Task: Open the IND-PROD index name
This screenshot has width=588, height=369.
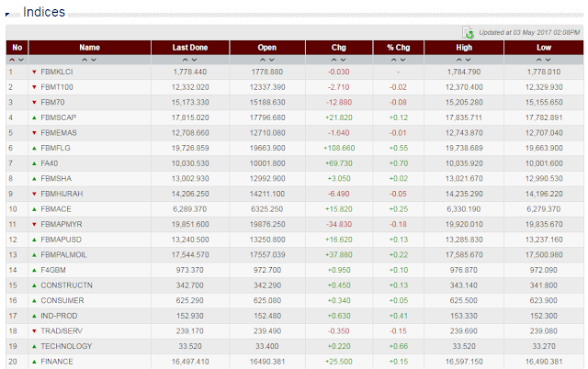Action: coord(59,316)
